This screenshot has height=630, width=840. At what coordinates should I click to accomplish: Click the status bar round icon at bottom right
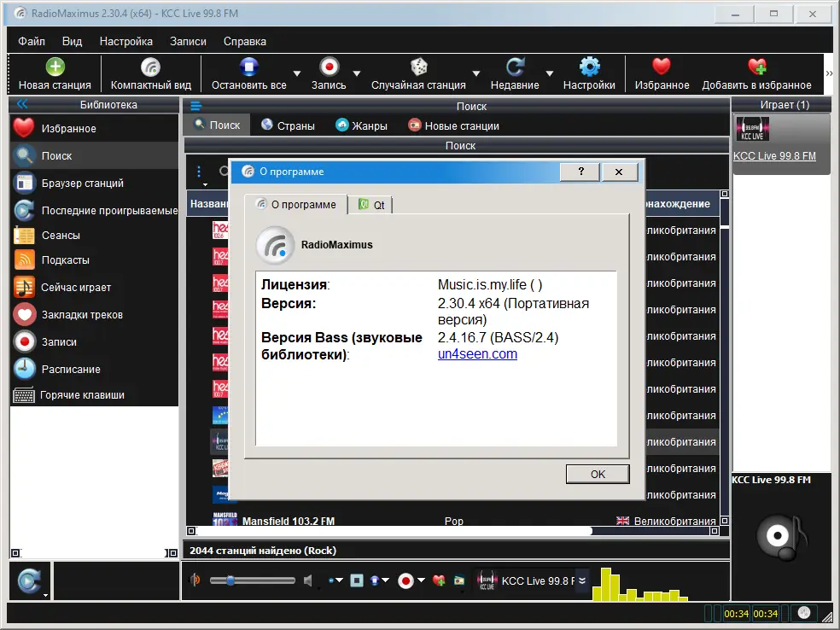click(804, 613)
